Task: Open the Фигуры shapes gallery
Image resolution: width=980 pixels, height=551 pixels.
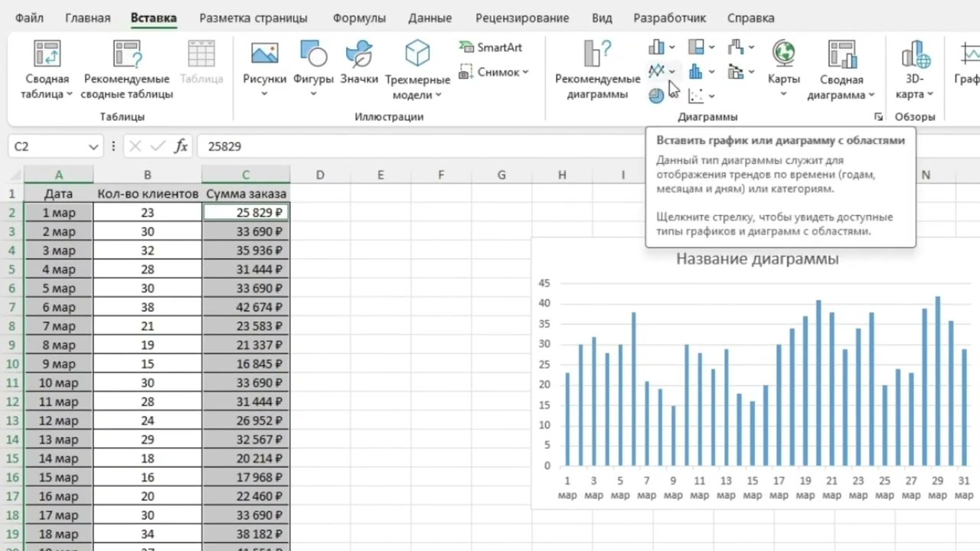Action: [313, 70]
